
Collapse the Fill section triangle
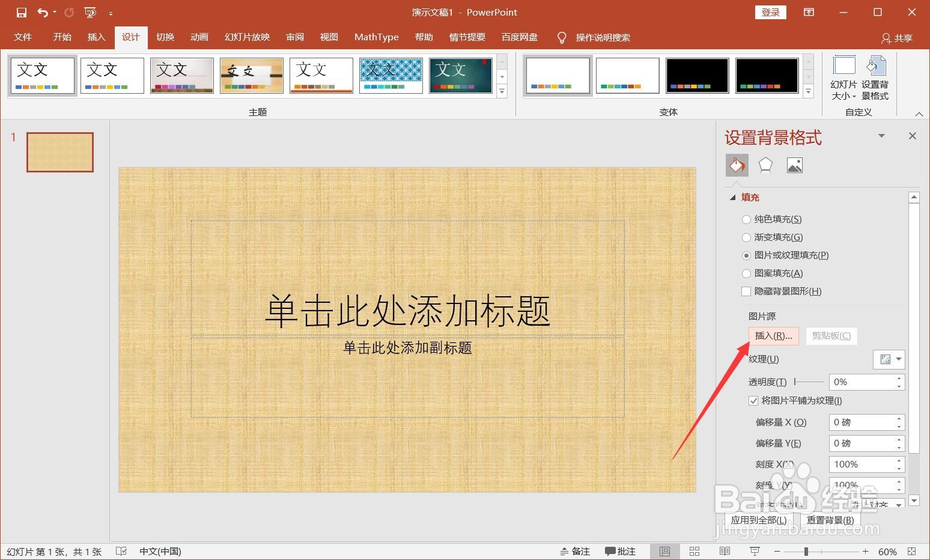pos(732,197)
